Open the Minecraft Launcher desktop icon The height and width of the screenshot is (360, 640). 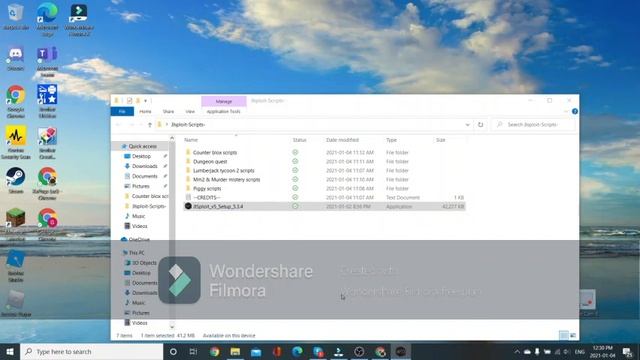click(x=16, y=222)
